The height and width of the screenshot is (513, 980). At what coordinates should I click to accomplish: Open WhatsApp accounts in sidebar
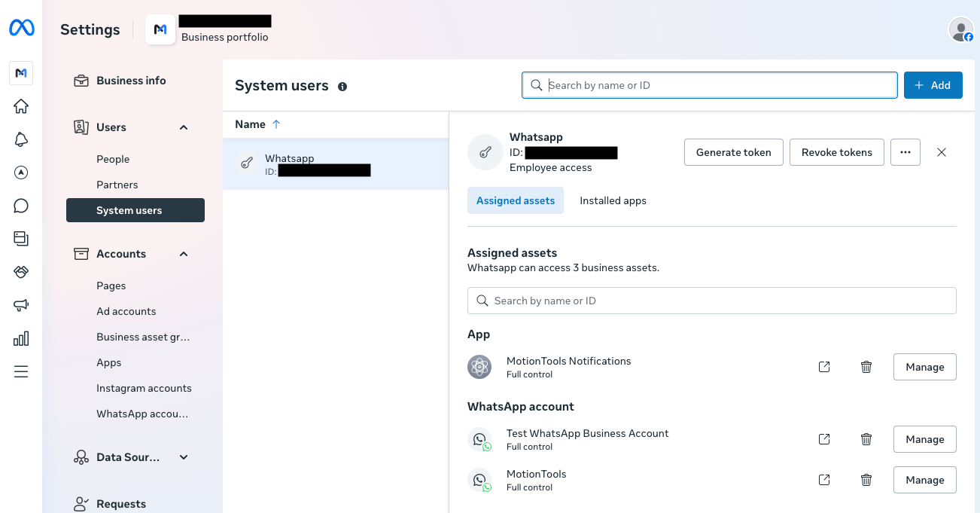coord(135,414)
